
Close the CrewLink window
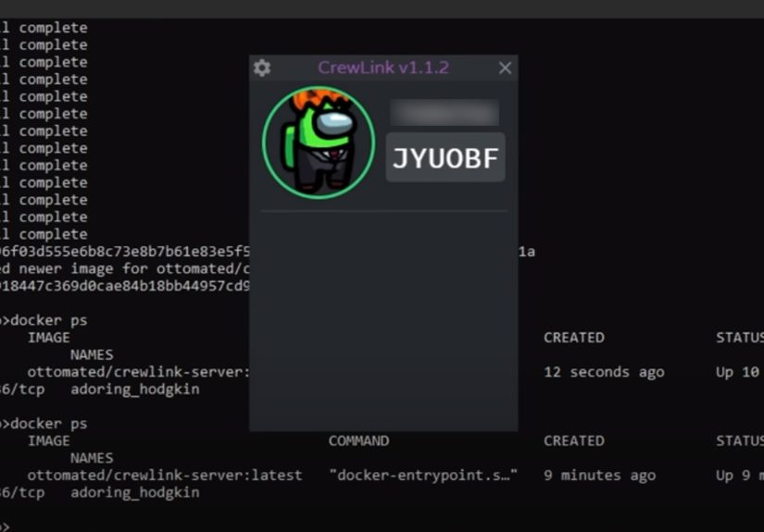505,68
